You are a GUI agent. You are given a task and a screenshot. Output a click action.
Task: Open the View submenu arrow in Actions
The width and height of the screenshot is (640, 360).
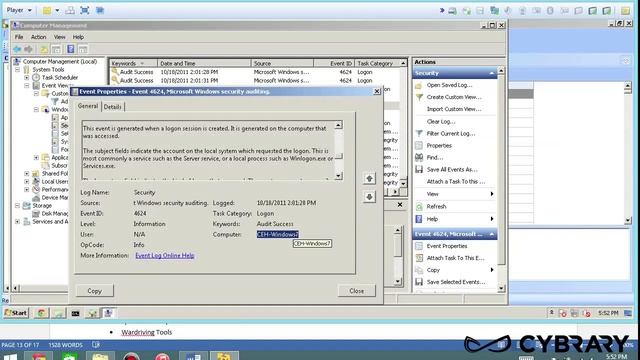click(x=491, y=194)
